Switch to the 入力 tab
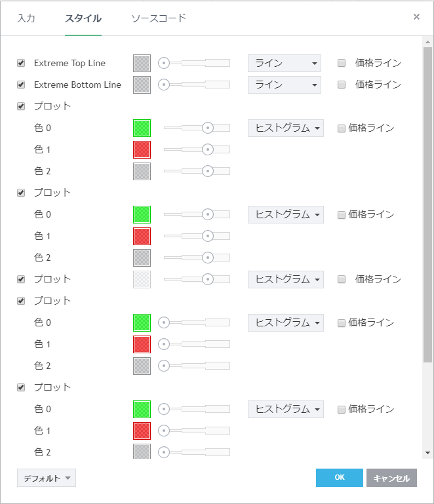Image resolution: width=434 pixels, height=504 pixels. pyautogui.click(x=26, y=18)
